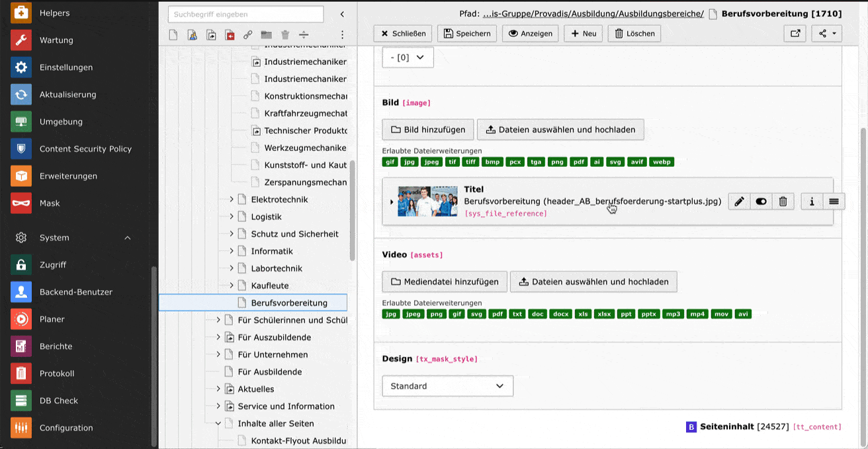The width and height of the screenshot is (868, 449).
Task: Open the Design Standard dropdown
Action: click(447, 386)
